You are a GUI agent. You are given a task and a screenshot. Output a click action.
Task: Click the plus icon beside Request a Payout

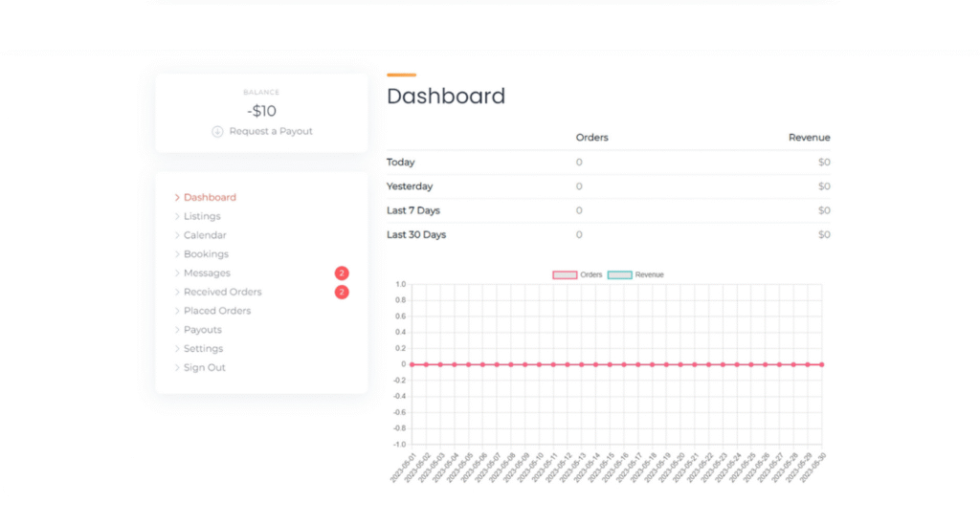[217, 131]
